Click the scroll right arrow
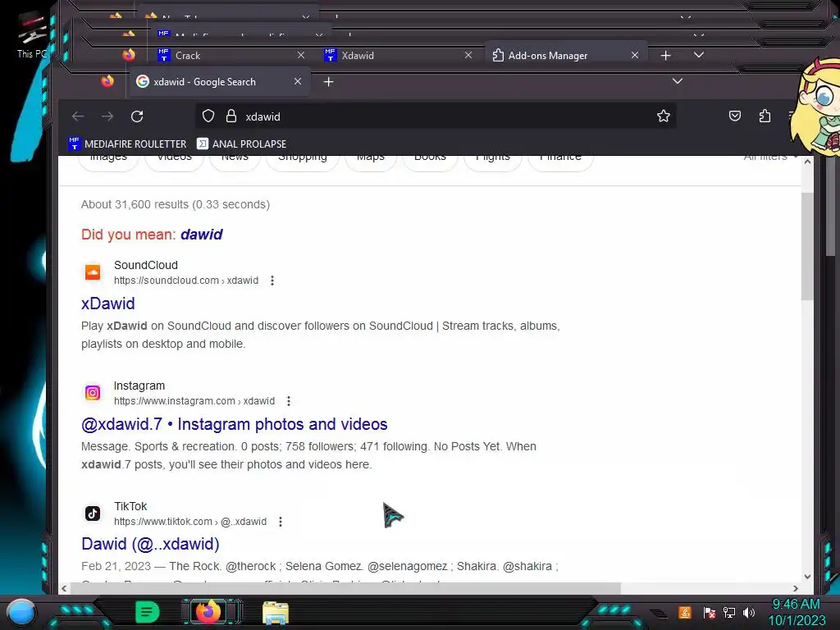840x630 pixels. [796, 588]
